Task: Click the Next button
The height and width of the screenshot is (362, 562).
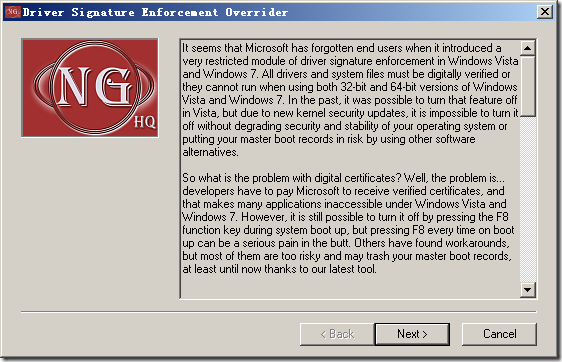Action: click(412, 334)
